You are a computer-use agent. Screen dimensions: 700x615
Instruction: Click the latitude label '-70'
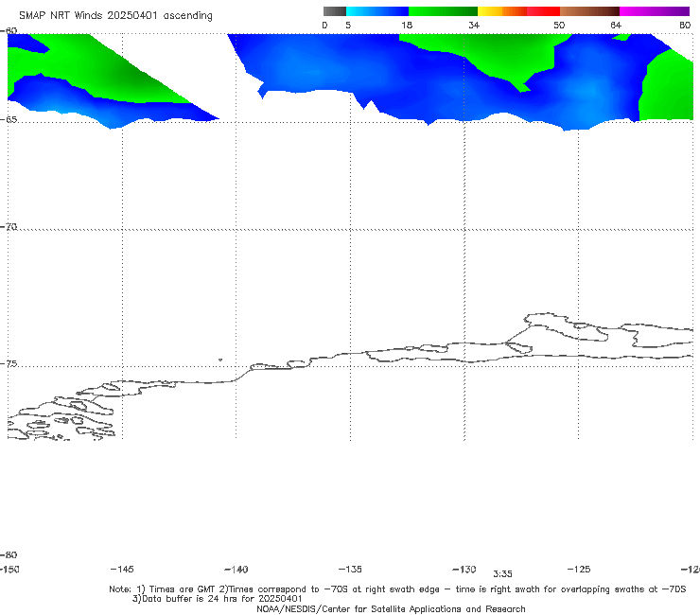[x=9, y=226]
